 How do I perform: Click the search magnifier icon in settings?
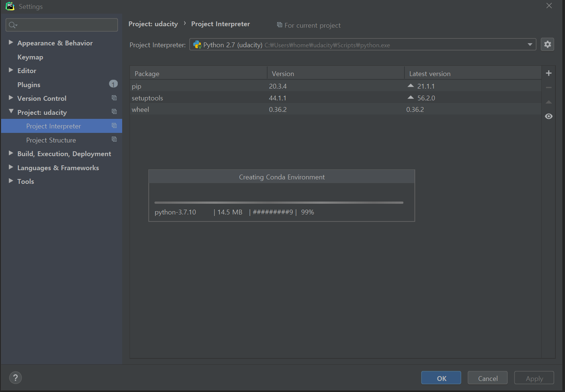(x=13, y=25)
